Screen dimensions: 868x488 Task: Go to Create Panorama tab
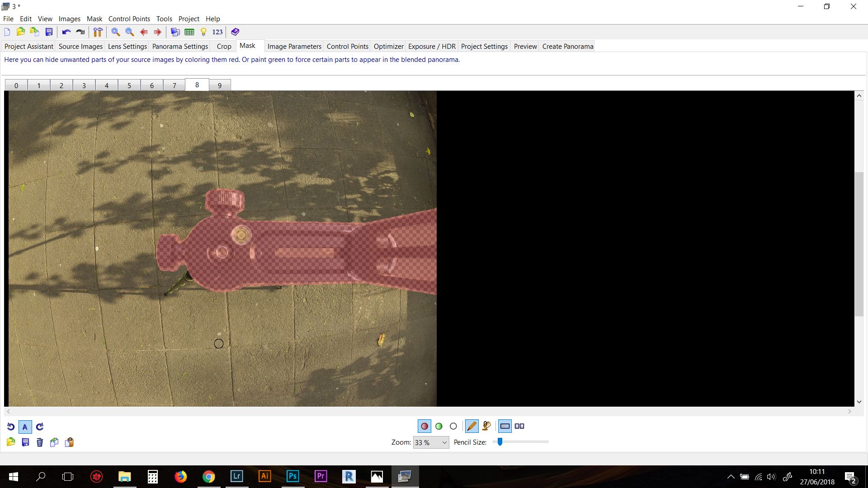[568, 46]
